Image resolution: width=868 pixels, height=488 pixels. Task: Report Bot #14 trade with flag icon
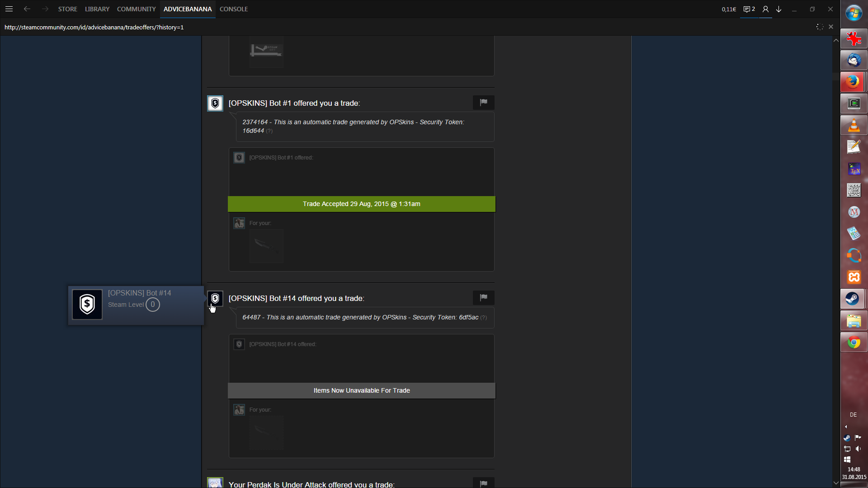click(483, 298)
